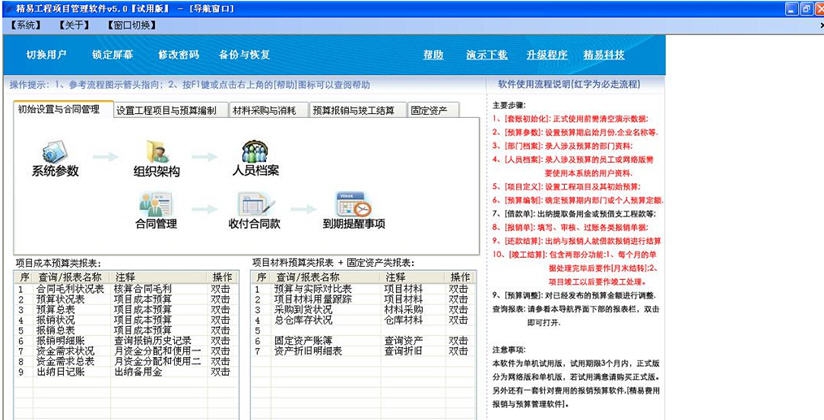
Task: Select 采购到货状况 report row
Action: pyautogui.click(x=364, y=309)
